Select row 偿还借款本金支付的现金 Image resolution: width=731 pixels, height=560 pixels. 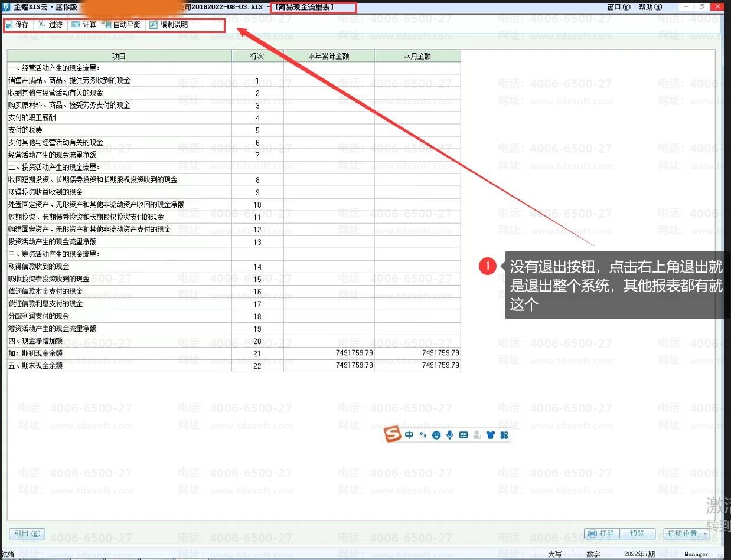tap(234, 292)
